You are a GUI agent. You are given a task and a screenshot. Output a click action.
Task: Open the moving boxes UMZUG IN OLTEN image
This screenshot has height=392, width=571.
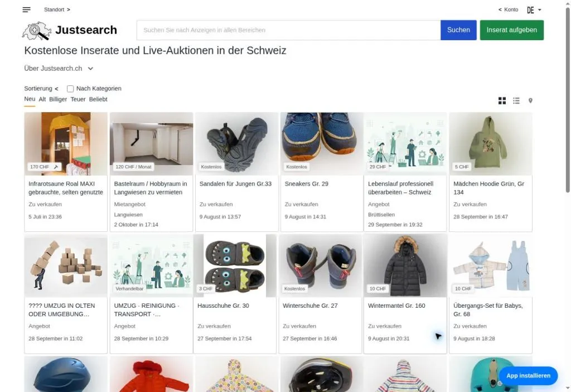(x=66, y=265)
